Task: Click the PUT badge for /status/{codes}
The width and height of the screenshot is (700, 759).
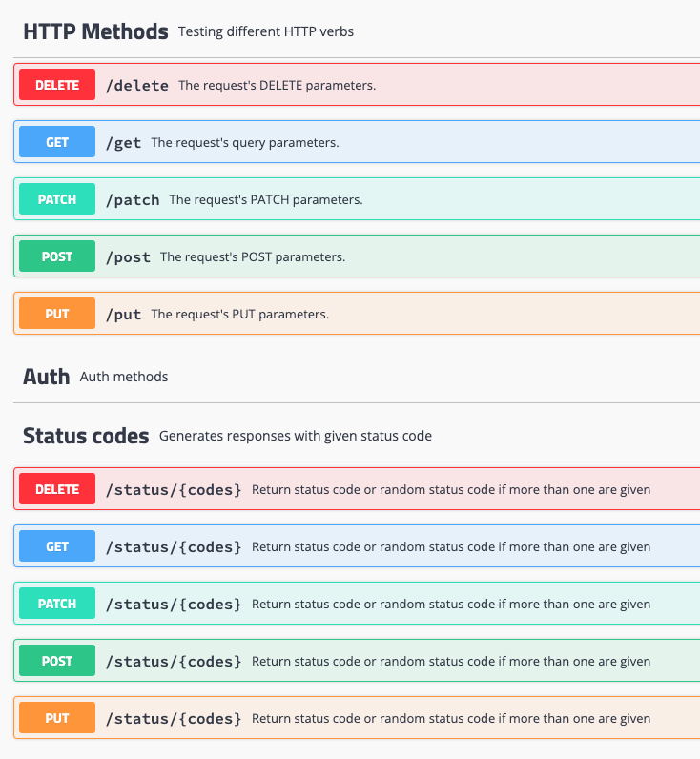Action: click(x=57, y=718)
